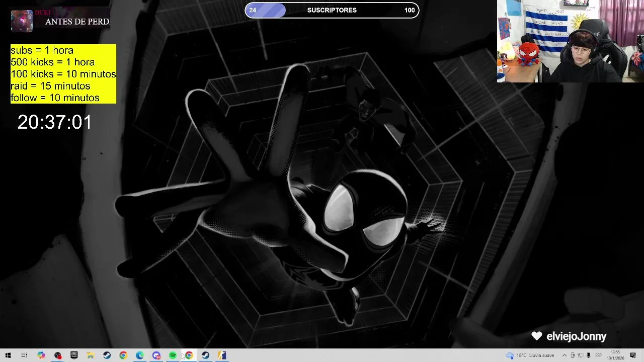Click the song album art thumbnail
644x362 pixels.
click(x=22, y=21)
